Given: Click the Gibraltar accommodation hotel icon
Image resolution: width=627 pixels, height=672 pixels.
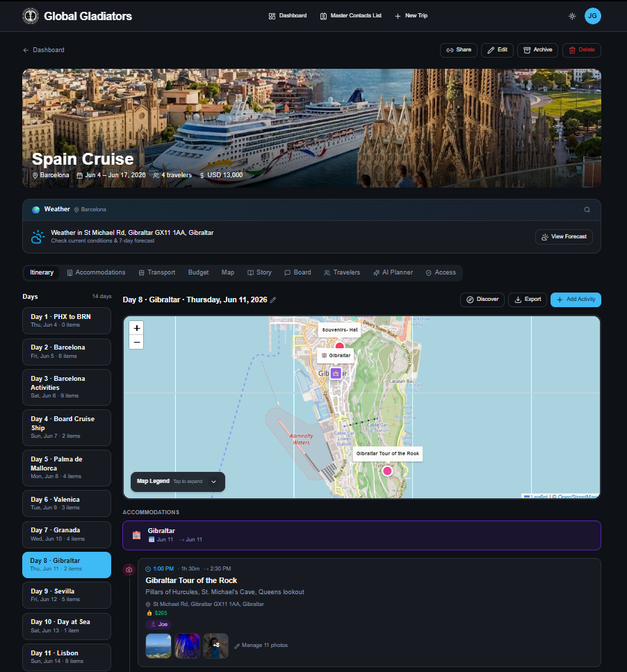Looking at the screenshot, I should point(136,535).
